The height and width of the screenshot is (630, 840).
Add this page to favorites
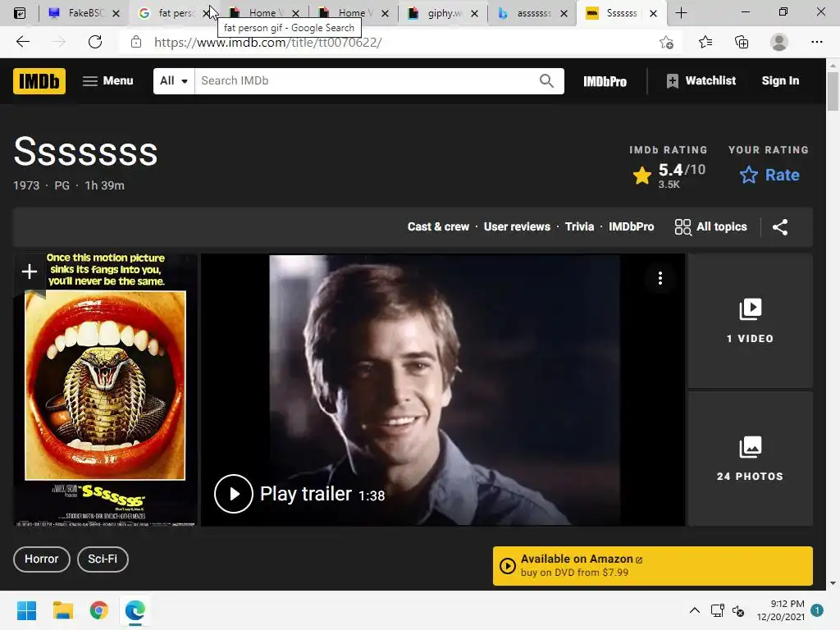pyautogui.click(x=666, y=42)
